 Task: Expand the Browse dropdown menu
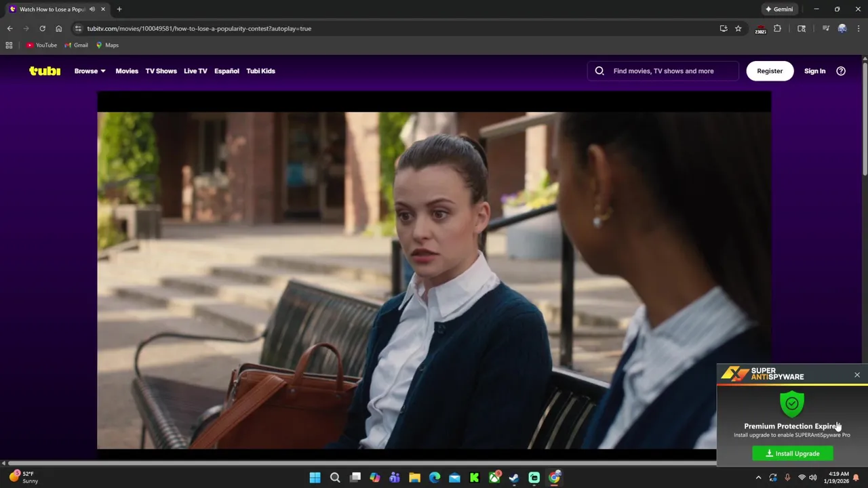pos(90,70)
